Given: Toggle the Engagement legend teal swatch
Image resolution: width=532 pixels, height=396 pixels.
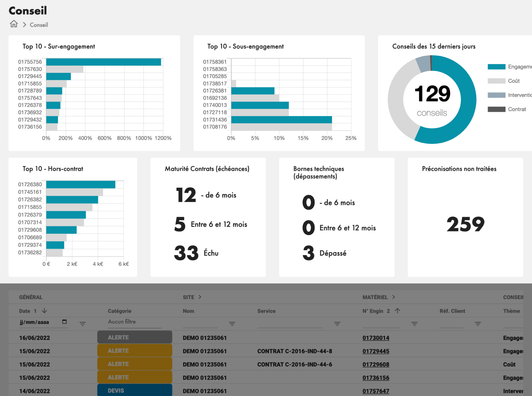Looking at the screenshot, I should point(496,67).
